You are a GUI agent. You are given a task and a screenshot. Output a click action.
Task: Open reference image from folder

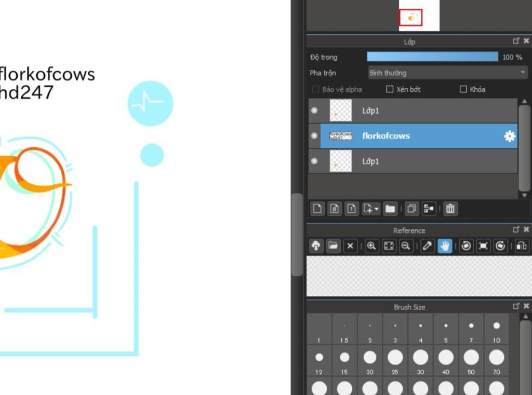[x=333, y=246]
